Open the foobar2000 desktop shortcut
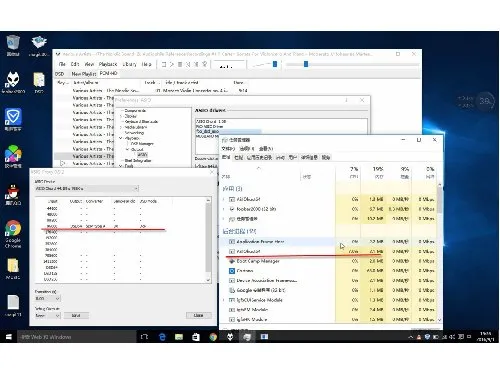Screen dimensions: 500x375 tap(13, 83)
